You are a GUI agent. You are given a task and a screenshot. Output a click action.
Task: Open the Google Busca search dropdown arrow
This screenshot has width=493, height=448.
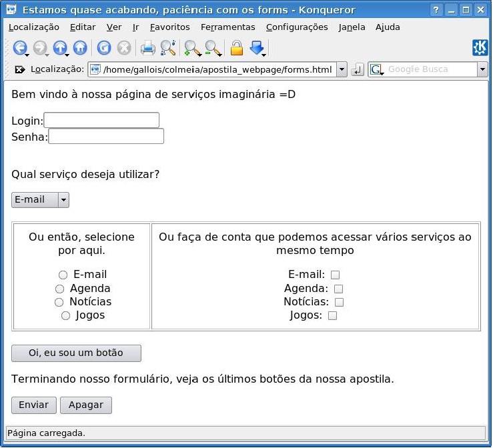[482, 69]
